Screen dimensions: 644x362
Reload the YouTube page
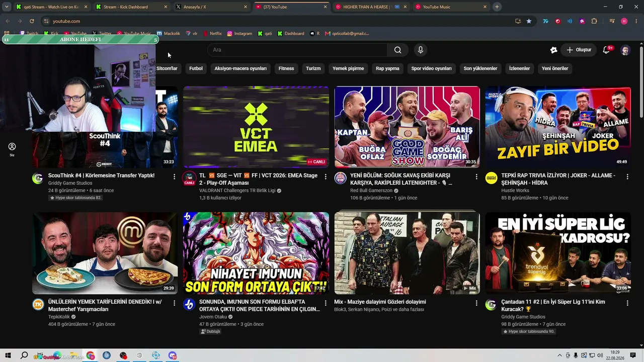coord(32,21)
